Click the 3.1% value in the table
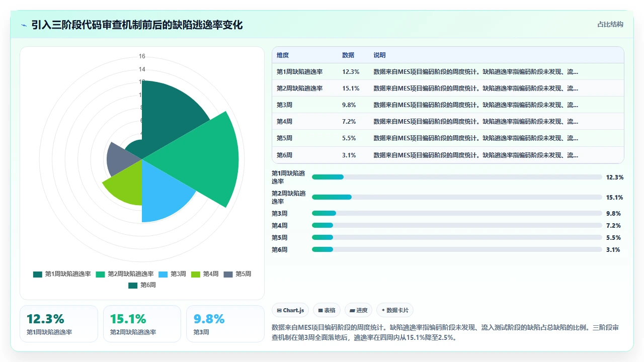 tap(349, 155)
